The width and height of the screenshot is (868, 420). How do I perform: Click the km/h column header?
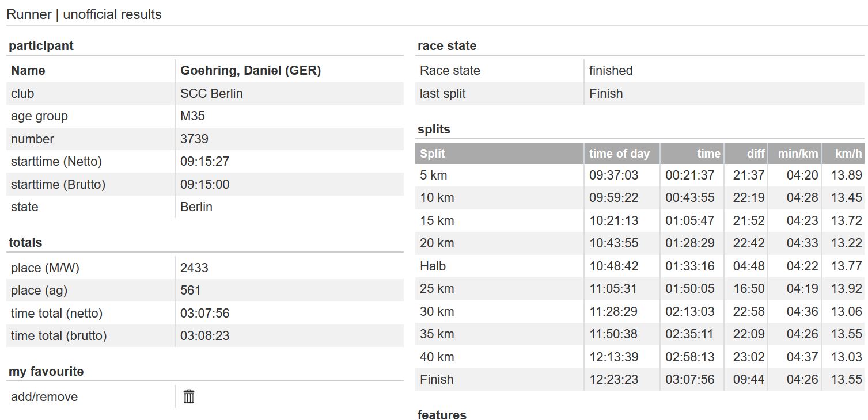(849, 154)
